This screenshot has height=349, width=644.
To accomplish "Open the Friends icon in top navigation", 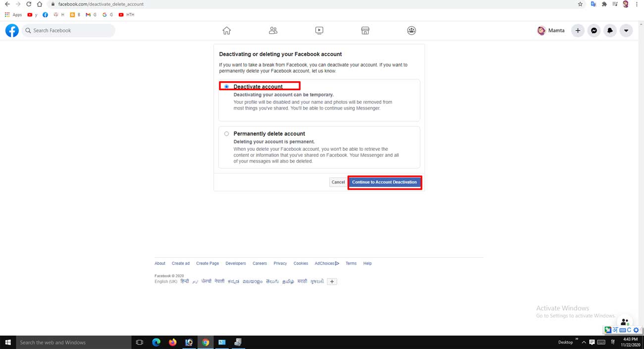I will (273, 30).
